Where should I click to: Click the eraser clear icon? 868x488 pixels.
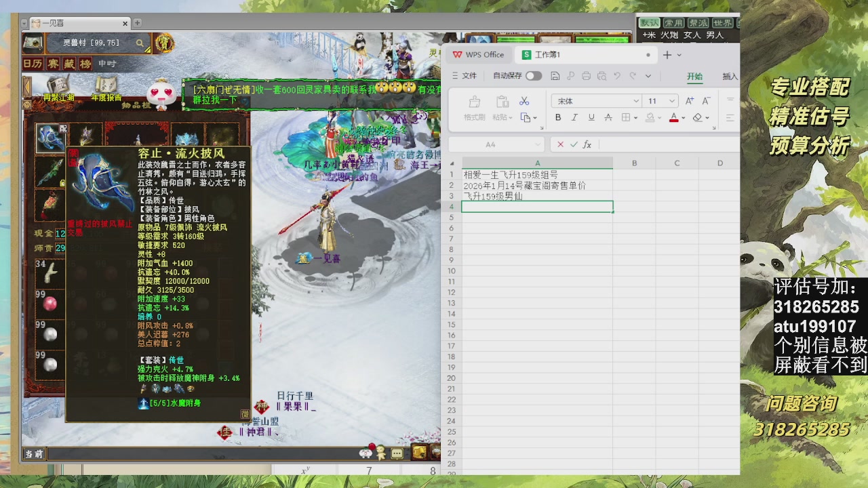click(697, 117)
